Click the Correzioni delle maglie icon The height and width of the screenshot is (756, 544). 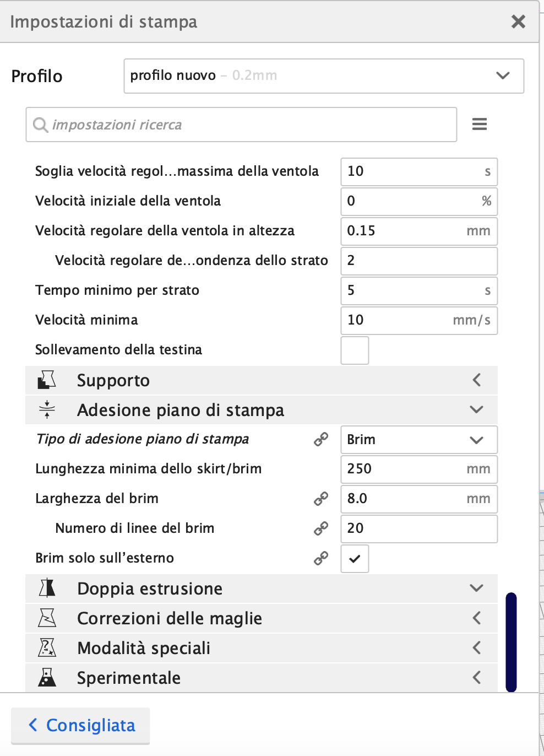47,618
